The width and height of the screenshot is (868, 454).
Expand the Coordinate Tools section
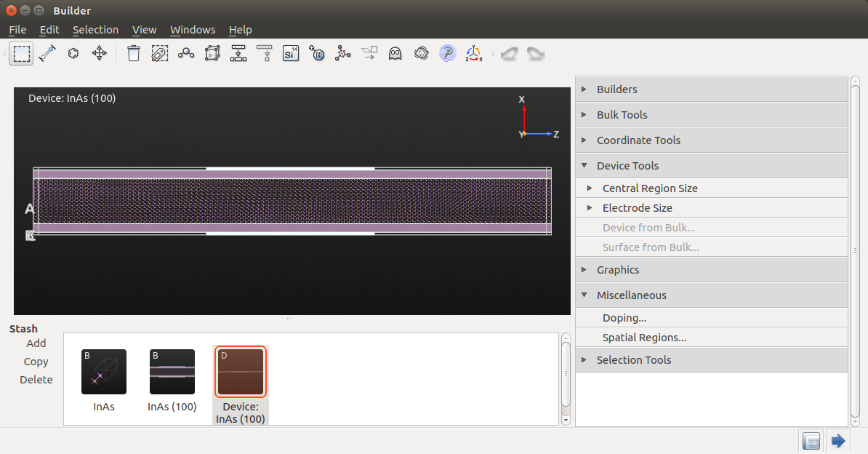[x=712, y=140]
